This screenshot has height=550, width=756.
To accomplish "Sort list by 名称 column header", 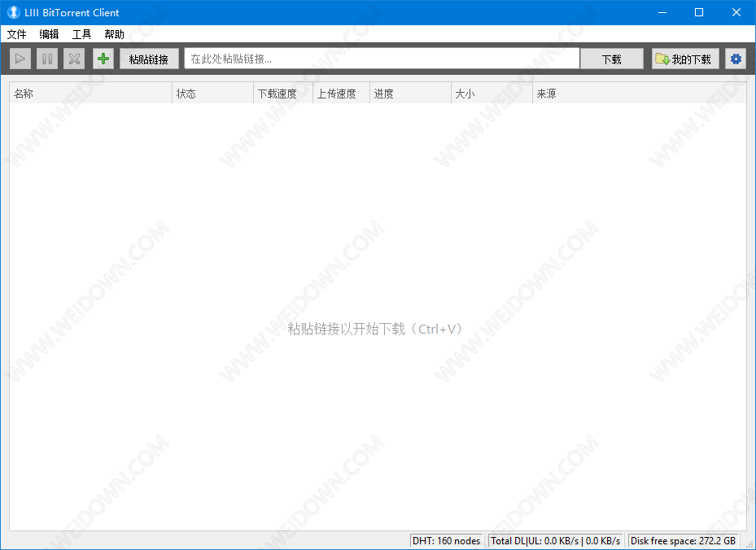I will pyautogui.click(x=90, y=94).
